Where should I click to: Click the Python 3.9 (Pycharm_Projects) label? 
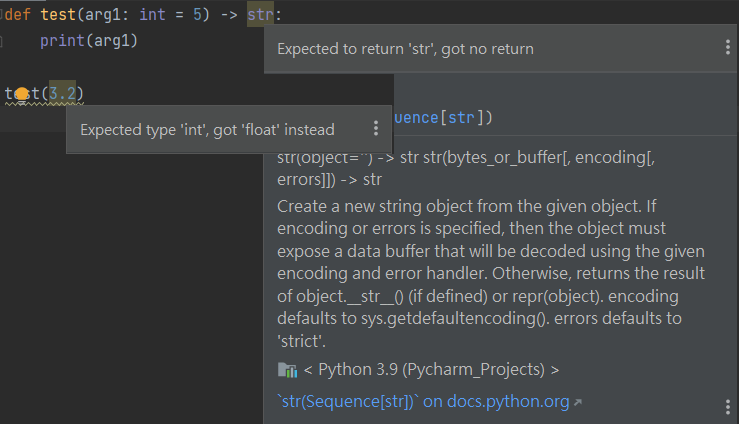pyautogui.click(x=432, y=370)
